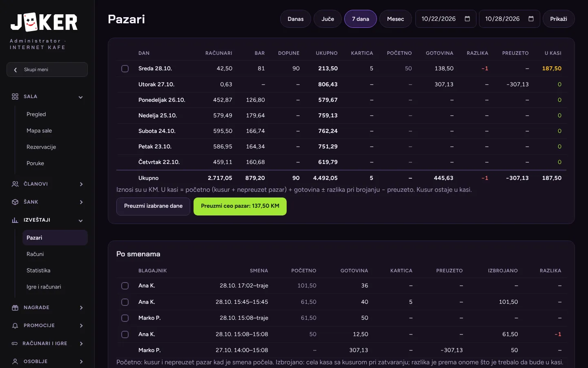Click the IZVEŠTAJI chart icon
Viewport: 588px width, 368px height.
coord(15,220)
